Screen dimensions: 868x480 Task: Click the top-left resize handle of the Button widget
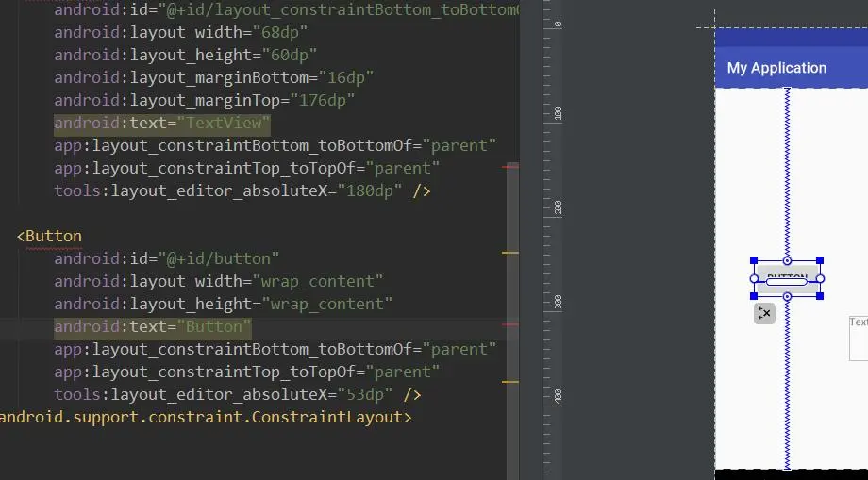coord(754,260)
